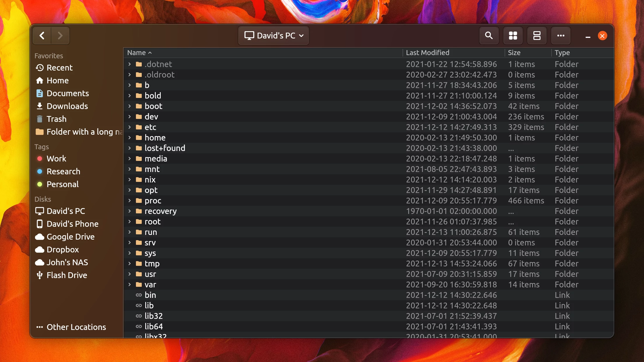This screenshot has width=644, height=362.
Task: Expand the etc folder tree
Action: tap(130, 127)
